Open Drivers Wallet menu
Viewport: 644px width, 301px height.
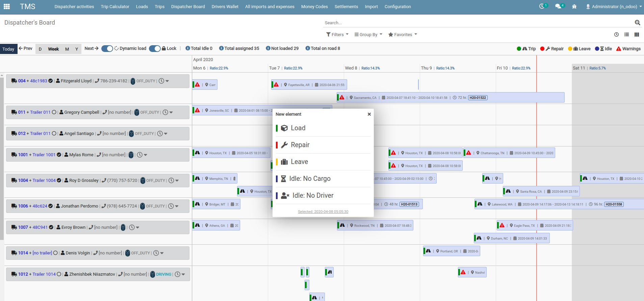coord(225,6)
